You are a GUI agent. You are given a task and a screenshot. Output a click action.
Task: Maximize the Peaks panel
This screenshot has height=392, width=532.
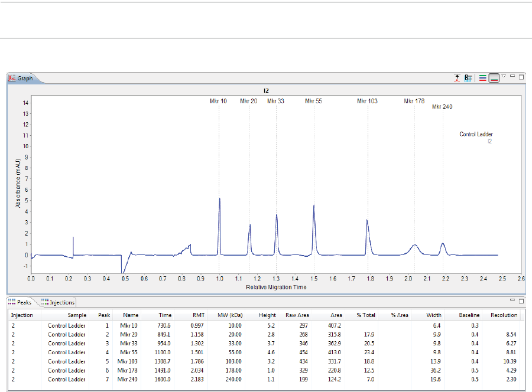pos(521,301)
